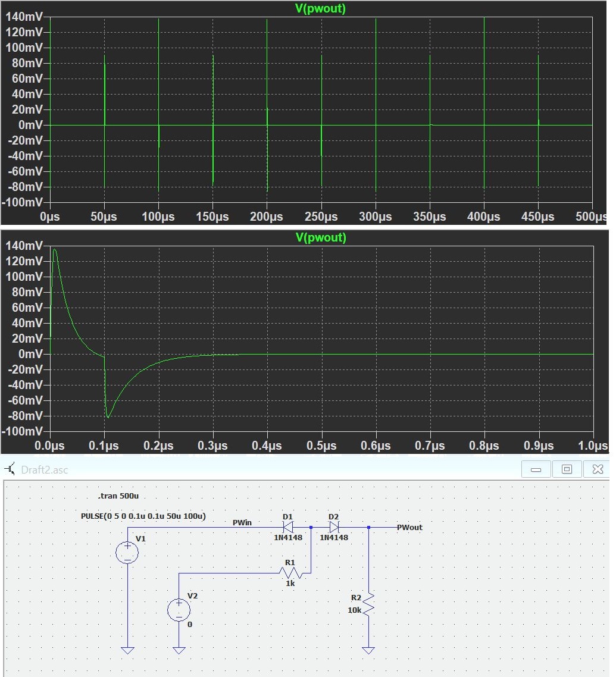Select diode D2 symbol in schematic
This screenshot has width=616, height=677.
click(334, 526)
